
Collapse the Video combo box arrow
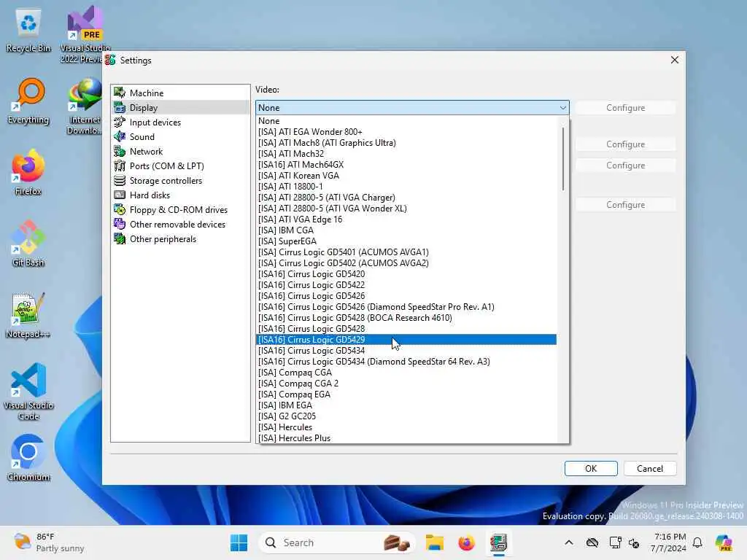(562, 108)
